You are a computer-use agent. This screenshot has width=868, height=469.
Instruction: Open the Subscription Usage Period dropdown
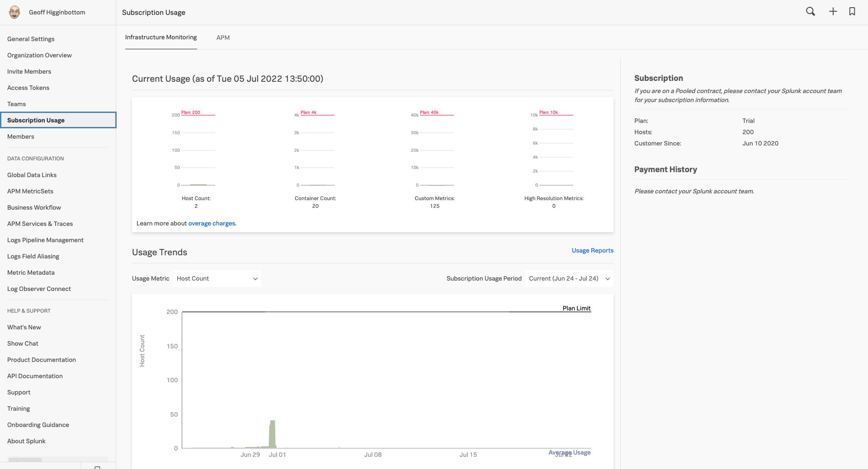pos(569,278)
